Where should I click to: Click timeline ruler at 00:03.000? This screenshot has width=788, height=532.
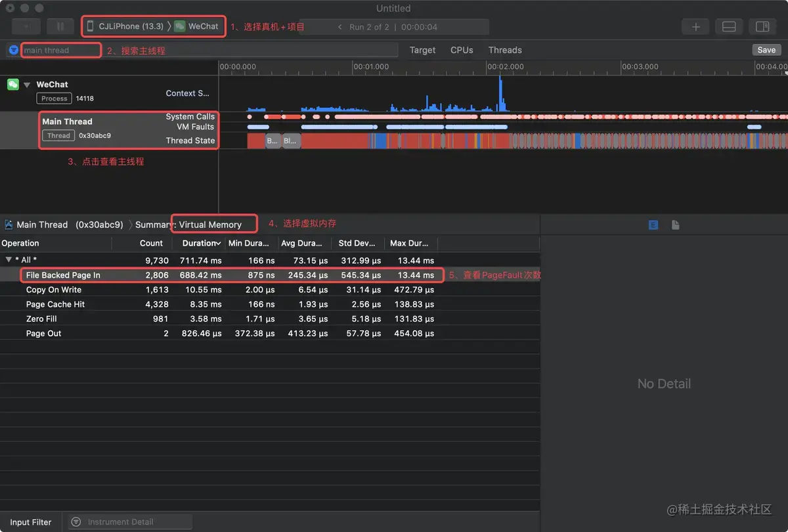pyautogui.click(x=640, y=67)
